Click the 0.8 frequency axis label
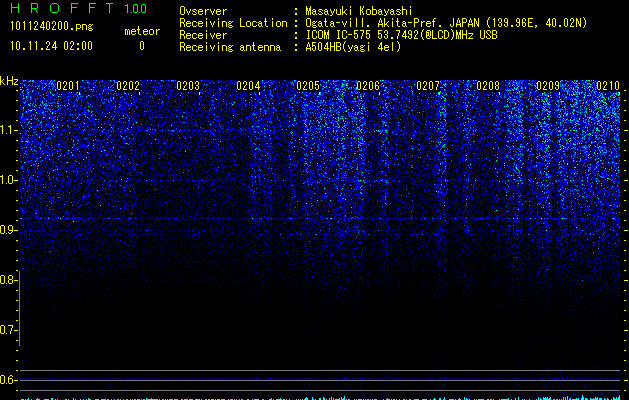This screenshot has height=400, width=629. pyautogui.click(x=7, y=280)
